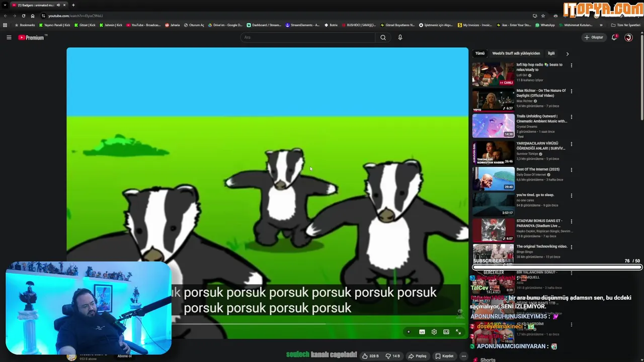
Task: Save video with Kaydet button
Action: coord(444,356)
